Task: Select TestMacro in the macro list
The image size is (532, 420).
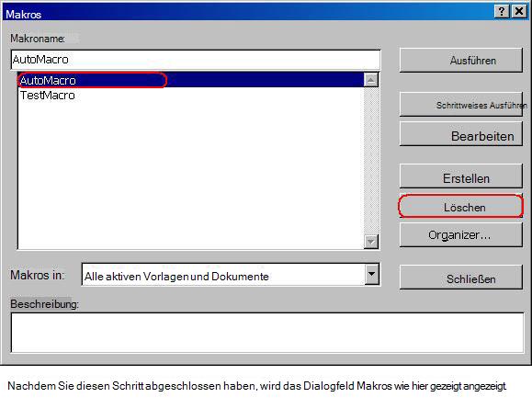Action: 191,96
